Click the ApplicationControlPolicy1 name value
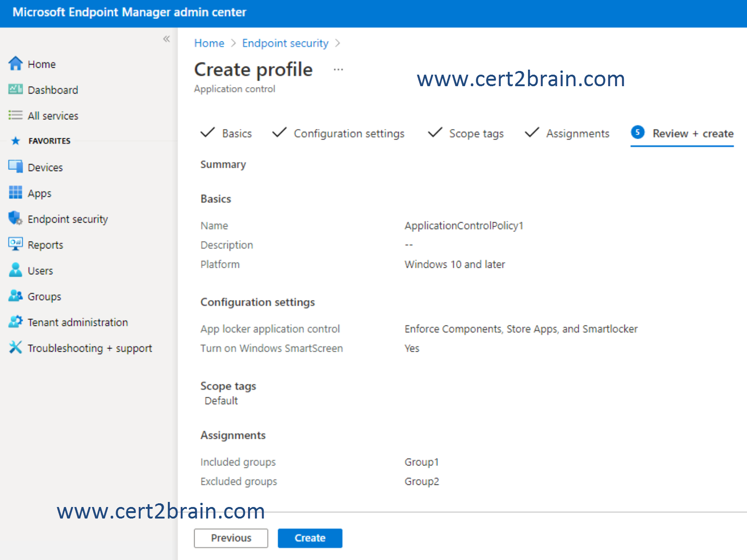747x560 pixels. [x=464, y=226]
